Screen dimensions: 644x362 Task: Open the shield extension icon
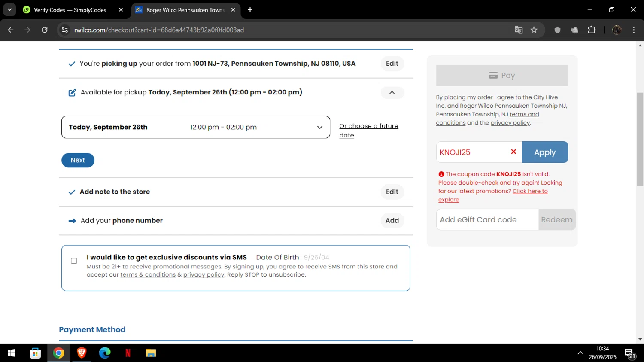pos(557,30)
